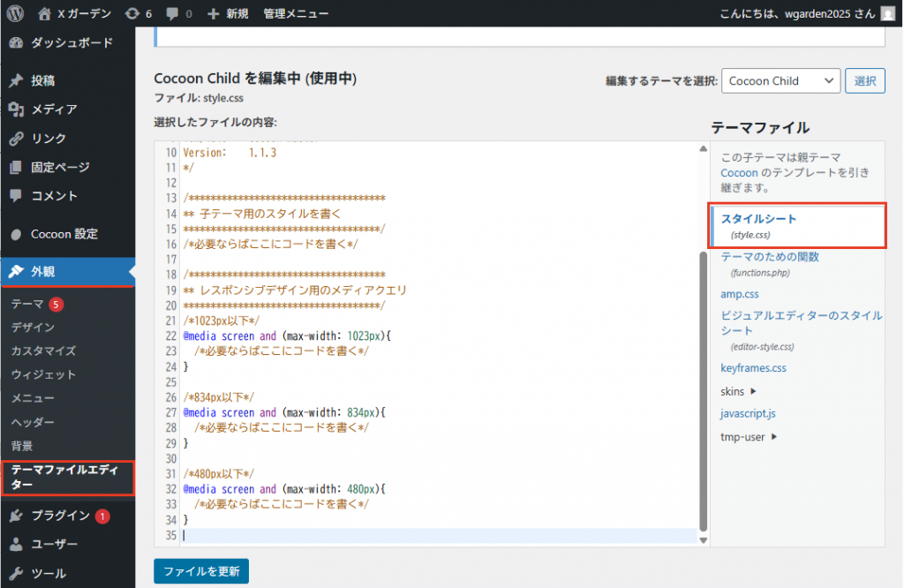Click the ファイルを更新 button
Viewport: 904px width, 588px height.
click(x=201, y=570)
